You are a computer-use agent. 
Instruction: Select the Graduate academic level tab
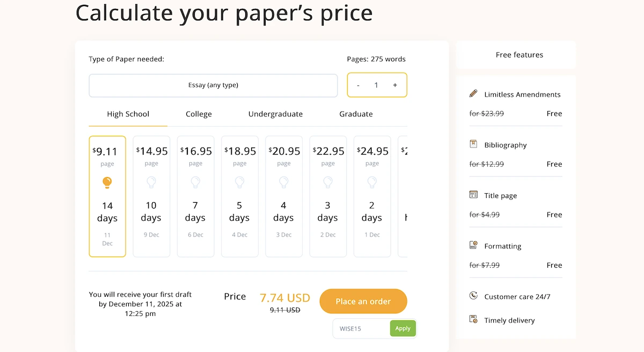click(356, 114)
